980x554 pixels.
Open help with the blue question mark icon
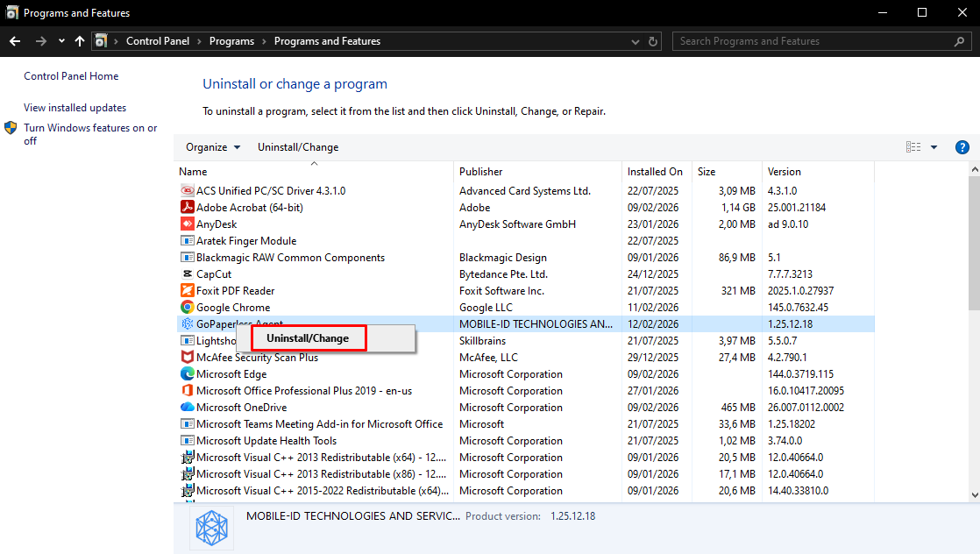[x=962, y=147]
